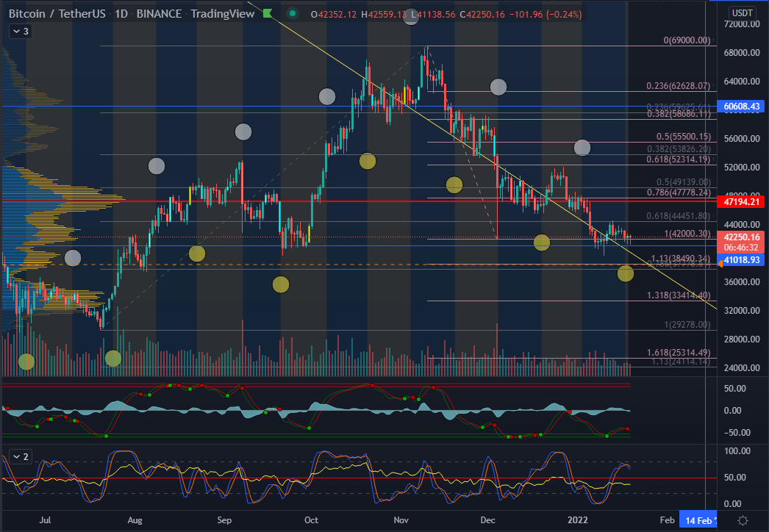This screenshot has height=532, width=769.
Task: Click the 100.00 label in bottom pane
Action: 737,450
